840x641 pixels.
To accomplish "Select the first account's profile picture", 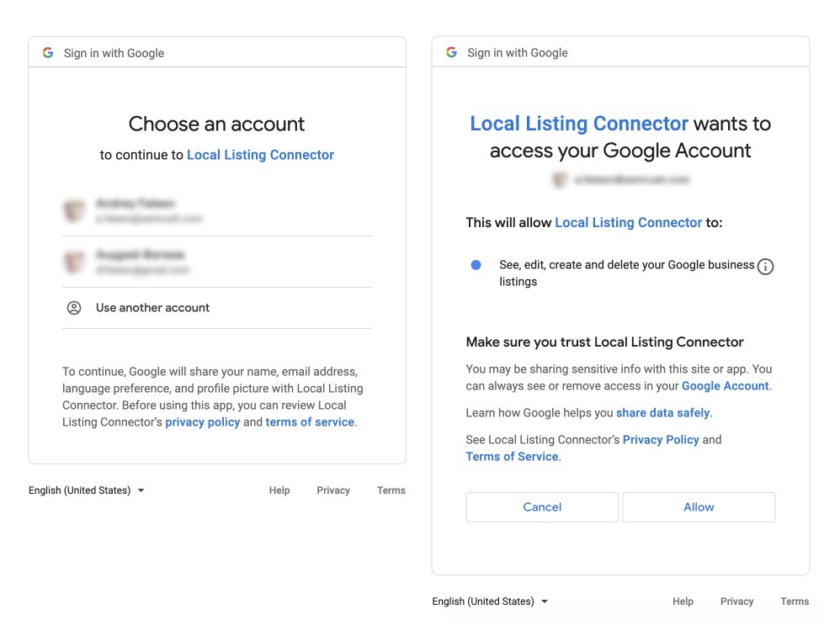I will point(74,209).
